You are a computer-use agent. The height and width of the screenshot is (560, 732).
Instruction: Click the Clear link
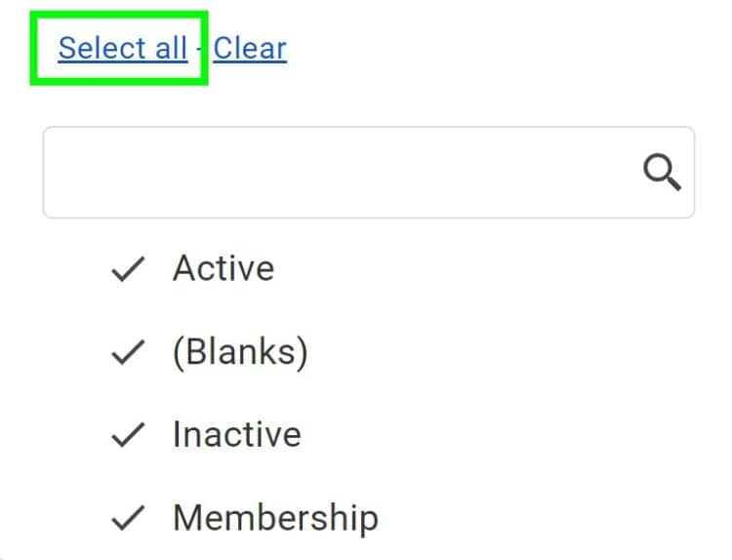pos(250,48)
